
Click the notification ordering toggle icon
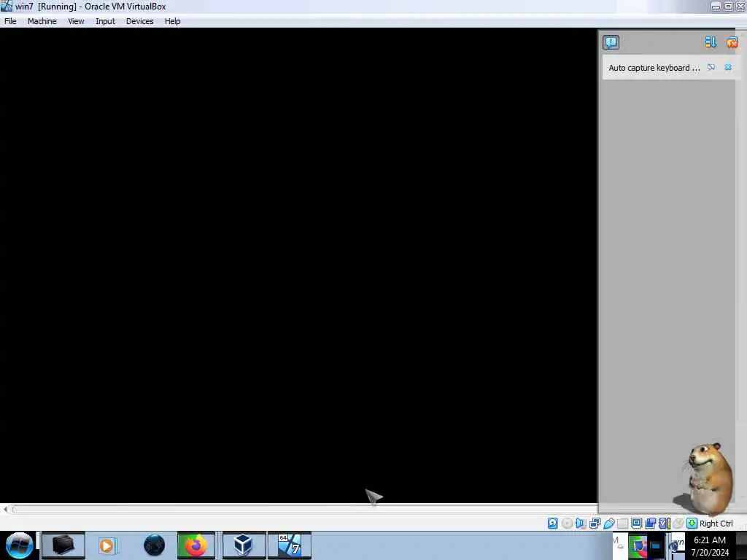click(711, 42)
